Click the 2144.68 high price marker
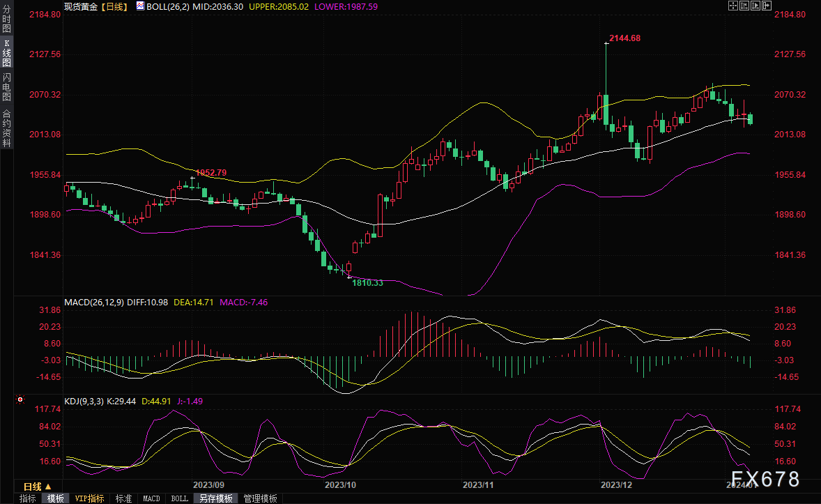This screenshot has height=504, width=821. point(624,38)
